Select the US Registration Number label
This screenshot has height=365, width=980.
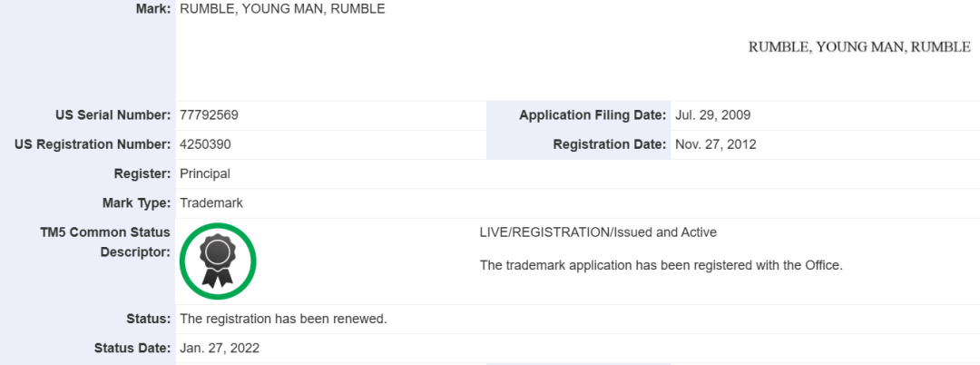click(x=93, y=144)
